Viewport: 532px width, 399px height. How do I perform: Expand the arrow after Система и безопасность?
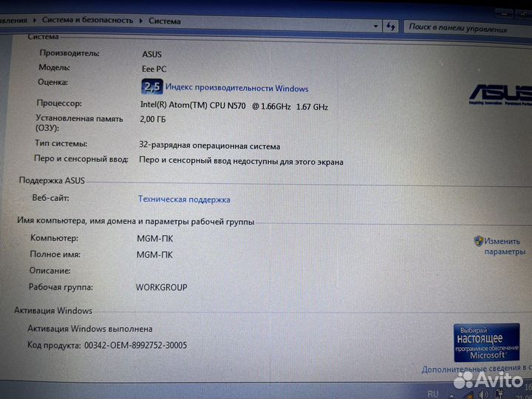141,21
